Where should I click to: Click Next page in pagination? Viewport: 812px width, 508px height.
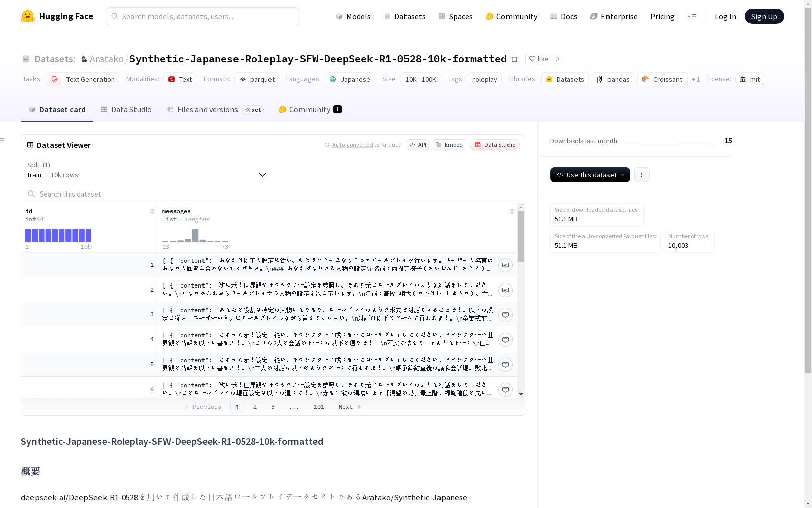point(350,407)
